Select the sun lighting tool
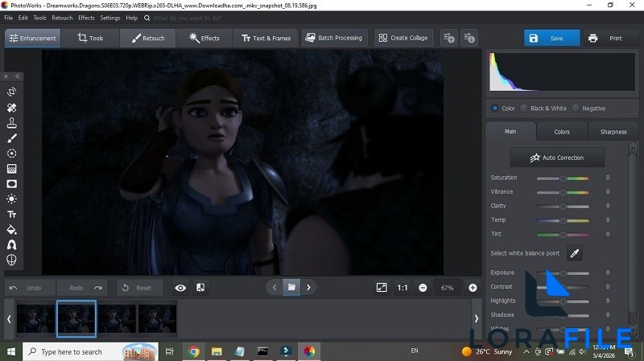The width and height of the screenshot is (644, 361). 11,199
